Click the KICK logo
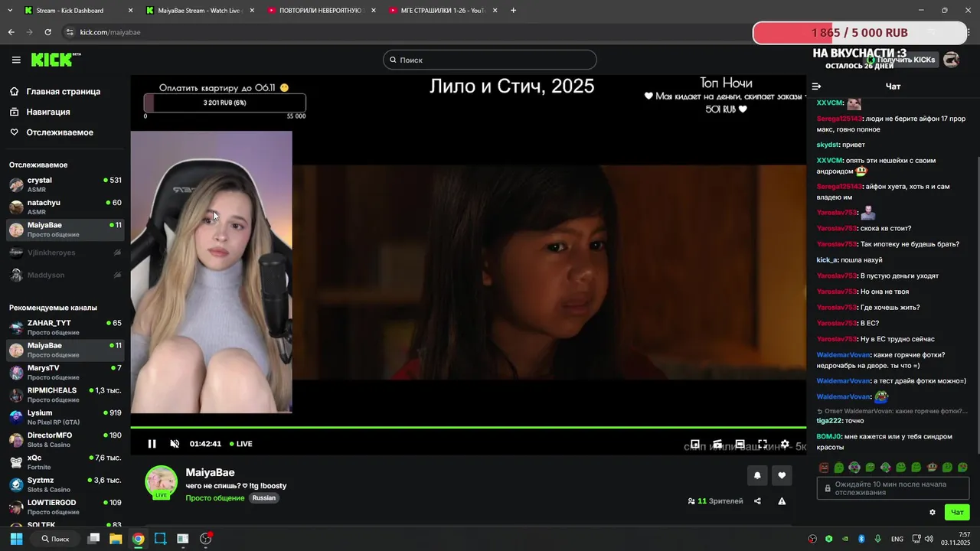This screenshot has height=551, width=980. tap(55, 60)
